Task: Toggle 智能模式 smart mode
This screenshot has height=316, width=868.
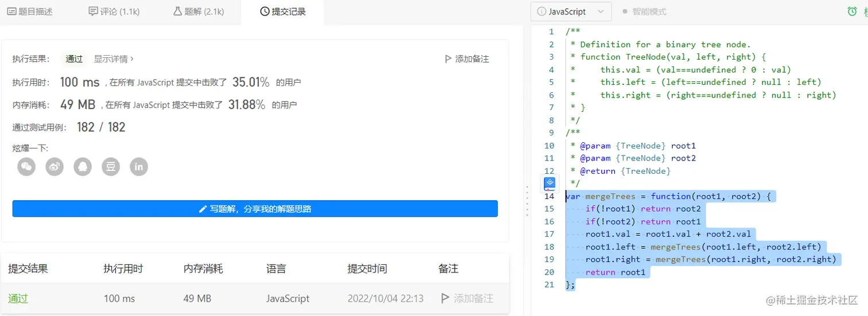Action: tap(644, 11)
